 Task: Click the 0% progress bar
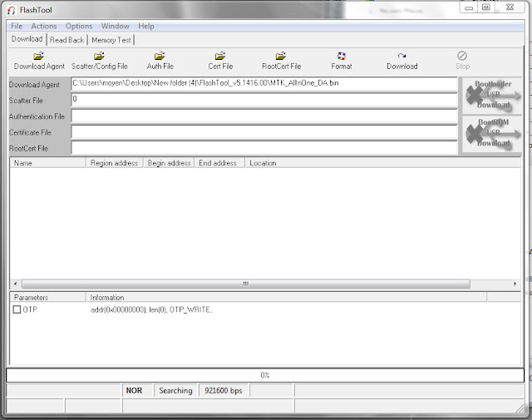coord(265,375)
